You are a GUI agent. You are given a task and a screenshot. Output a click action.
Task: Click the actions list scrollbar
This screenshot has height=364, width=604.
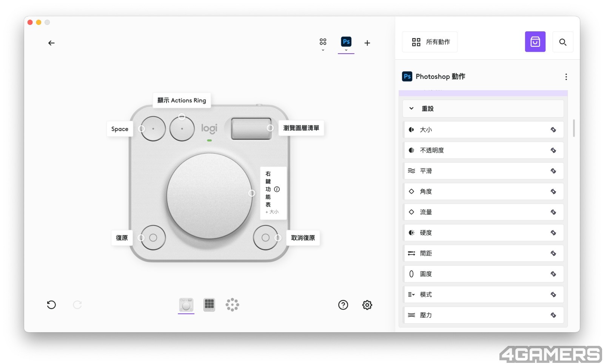(x=574, y=128)
